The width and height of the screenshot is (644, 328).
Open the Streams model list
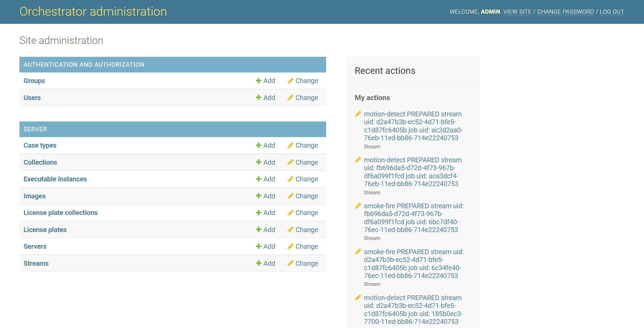click(36, 263)
